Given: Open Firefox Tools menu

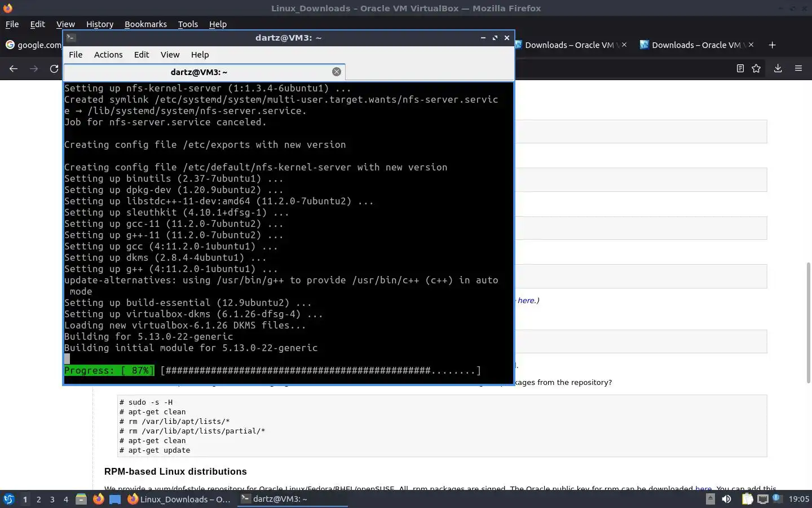Looking at the screenshot, I should [x=188, y=24].
